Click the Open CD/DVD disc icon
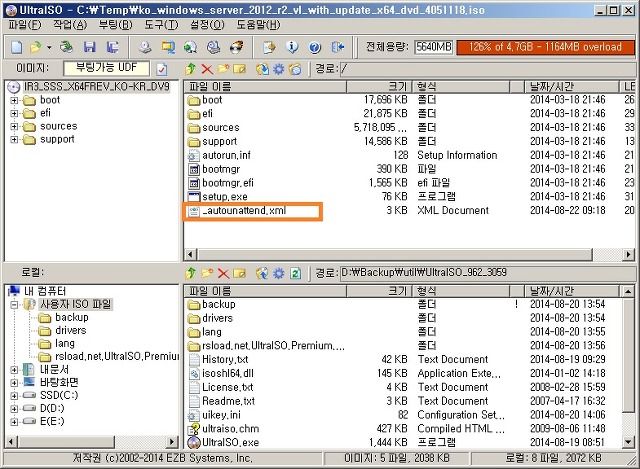Image resolution: width=640 pixels, height=469 pixels. [66, 47]
